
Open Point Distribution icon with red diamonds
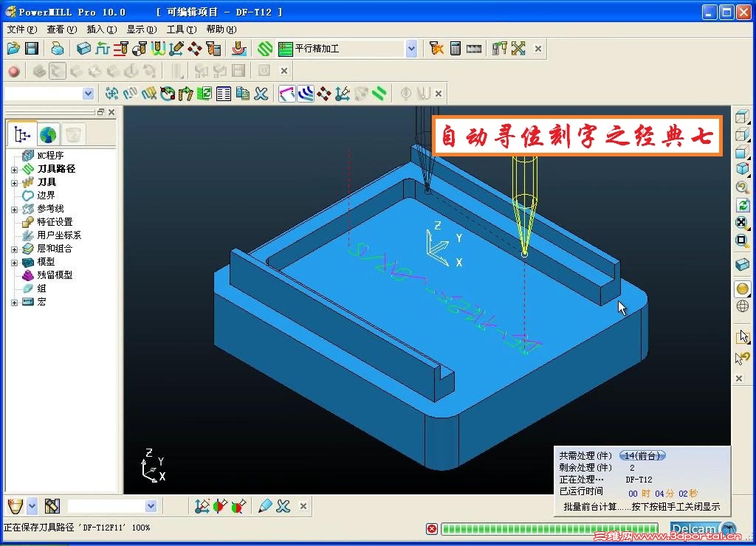[x=195, y=48]
